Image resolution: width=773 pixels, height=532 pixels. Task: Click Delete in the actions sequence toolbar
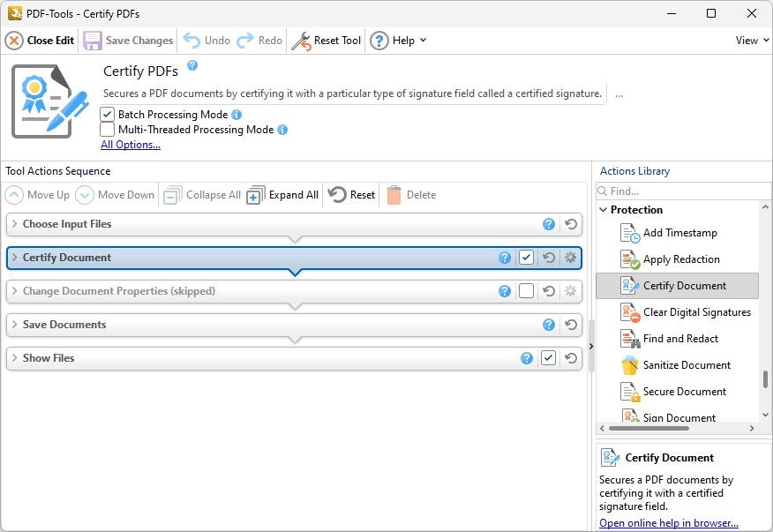(x=411, y=195)
